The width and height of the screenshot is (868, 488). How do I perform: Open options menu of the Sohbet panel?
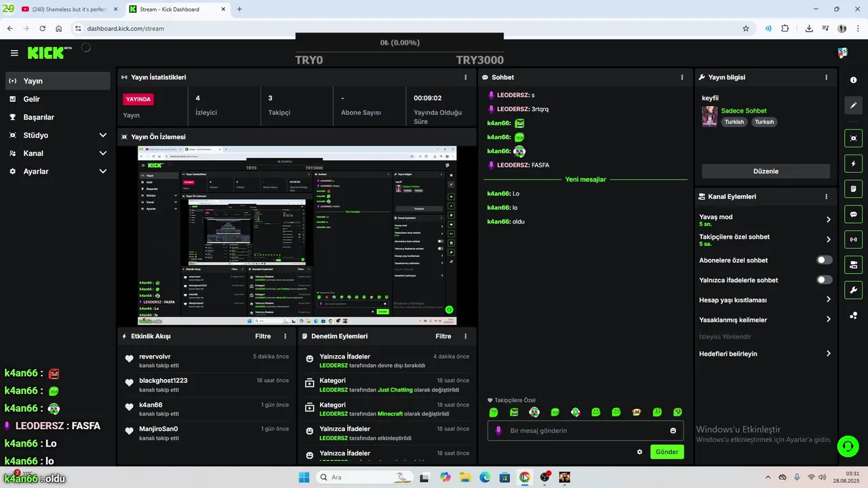682,77
